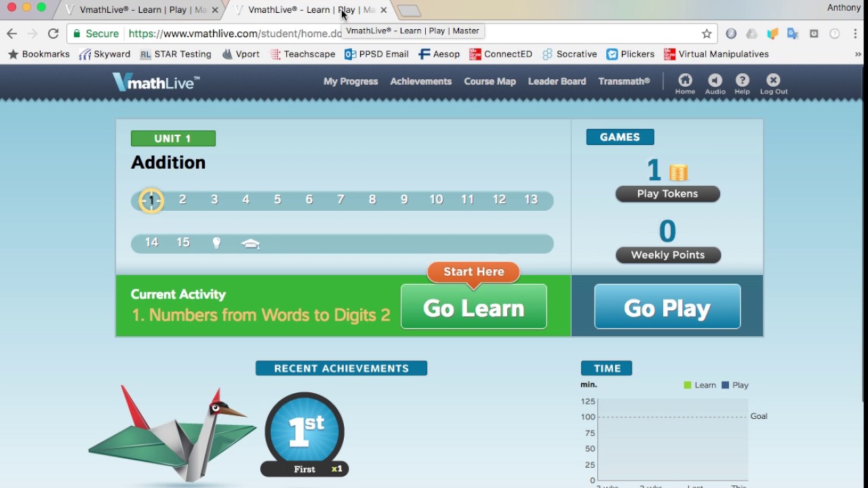This screenshot has width=868, height=488.
Task: Select activity 12 in the progress bar
Action: tap(499, 199)
